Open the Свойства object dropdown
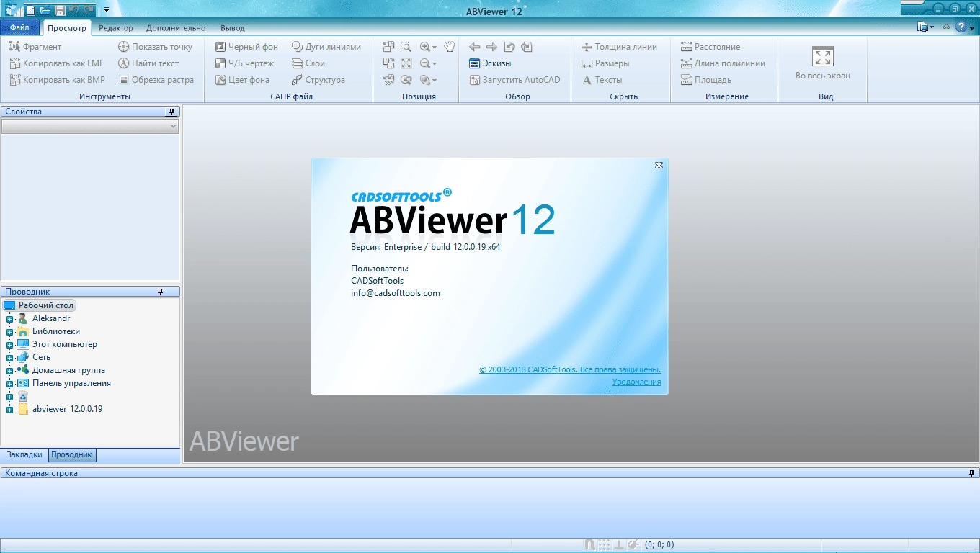 pos(90,127)
